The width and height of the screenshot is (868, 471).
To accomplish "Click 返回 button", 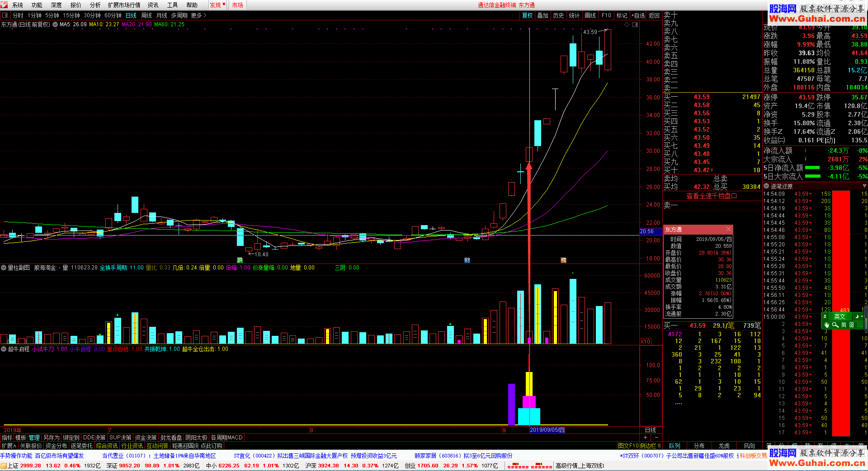I will point(654,15).
